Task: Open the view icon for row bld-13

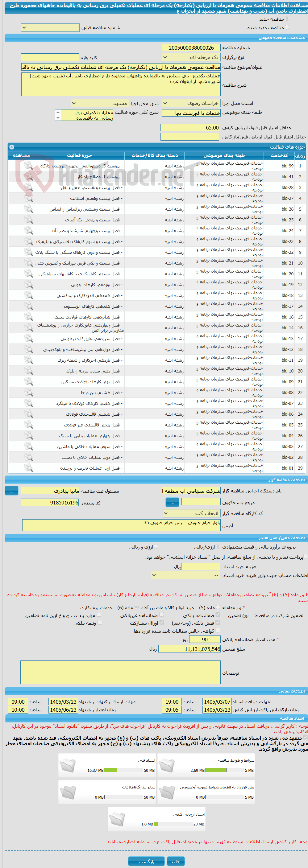Action: [28, 338]
